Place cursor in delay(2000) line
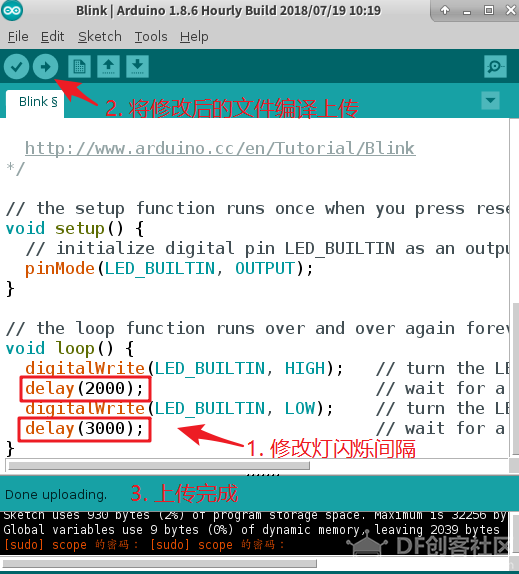This screenshot has height=574, width=519. click(x=84, y=388)
